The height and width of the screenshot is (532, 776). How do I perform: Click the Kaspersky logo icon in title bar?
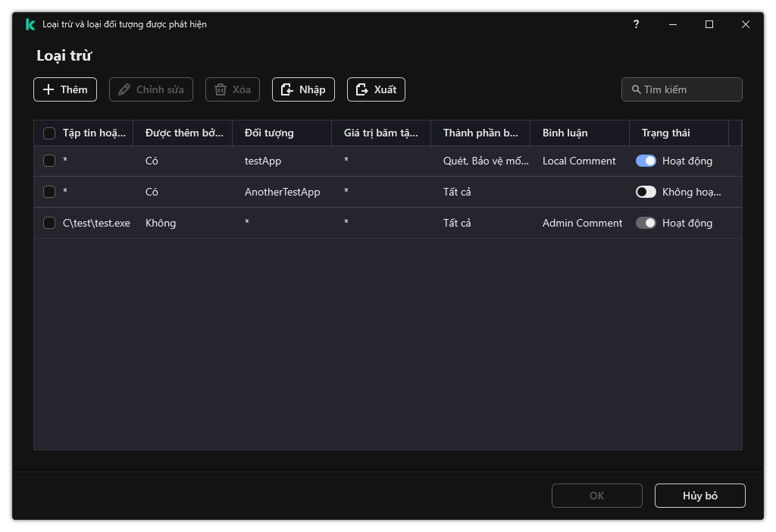30,24
